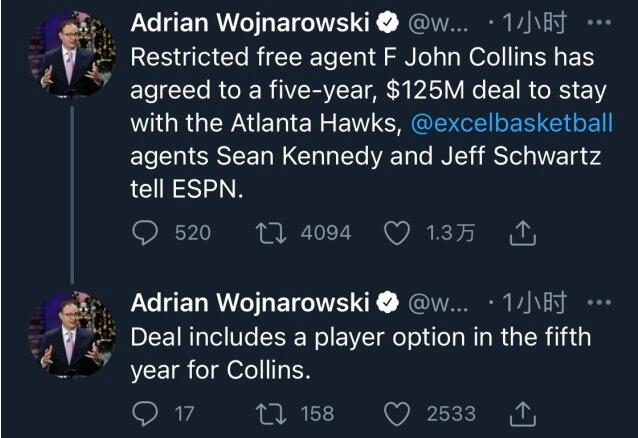Open Adrian Wojnarowski's name on first tweet

click(256, 22)
